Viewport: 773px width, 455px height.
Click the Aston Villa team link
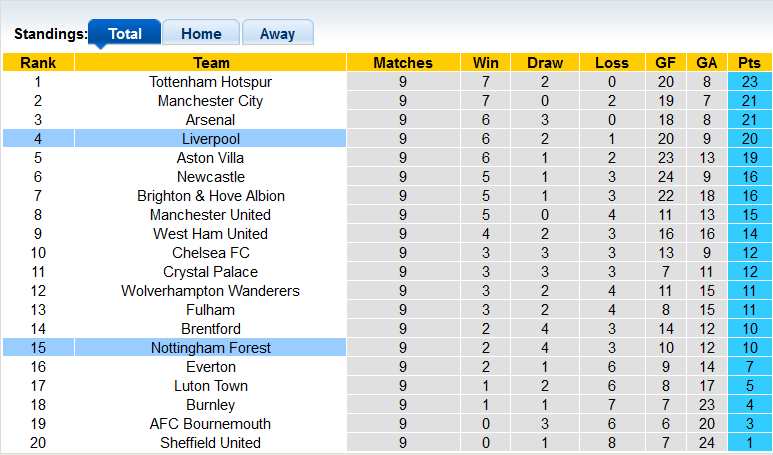[x=210, y=158]
